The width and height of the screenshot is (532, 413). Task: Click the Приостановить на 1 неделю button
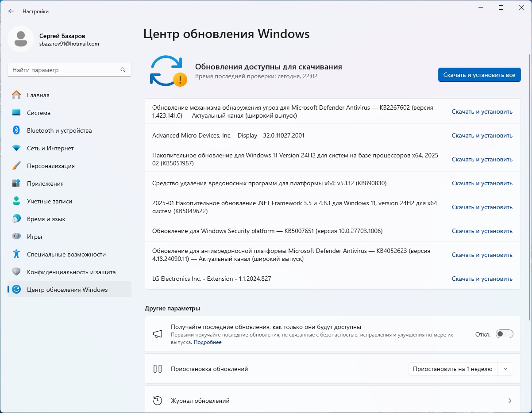(x=453, y=369)
